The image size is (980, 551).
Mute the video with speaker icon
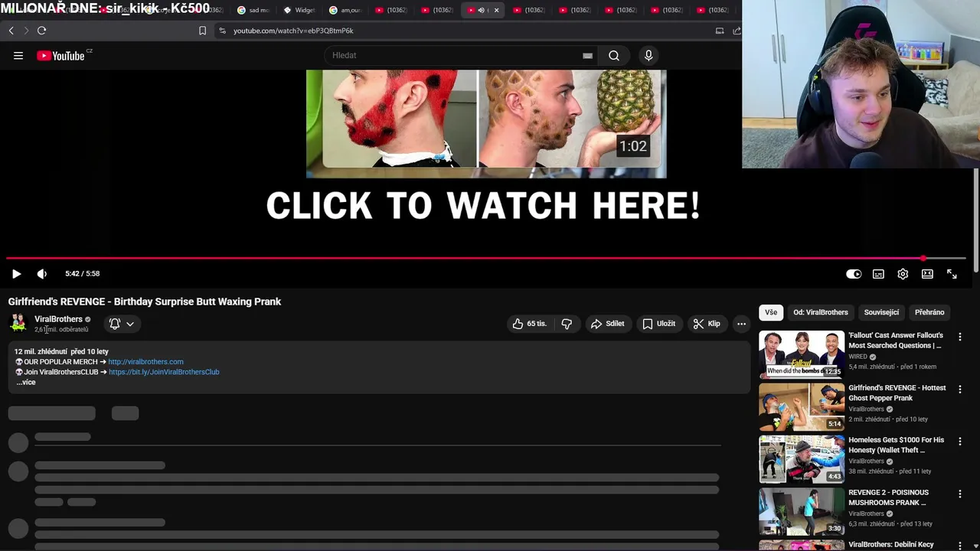click(x=42, y=274)
